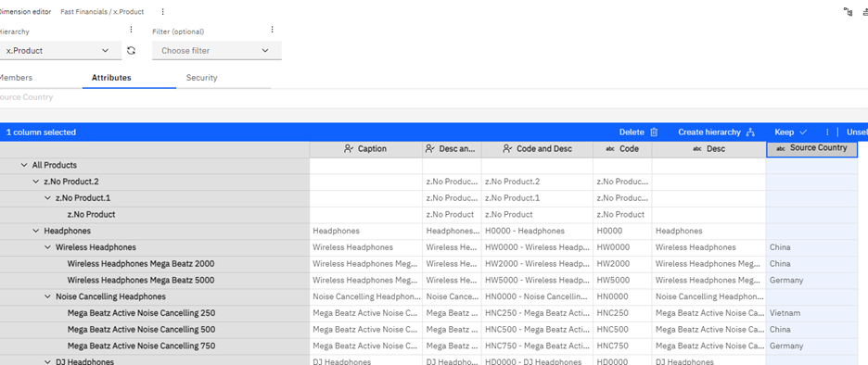Refresh the hierarchy with the reload icon

coord(131,50)
